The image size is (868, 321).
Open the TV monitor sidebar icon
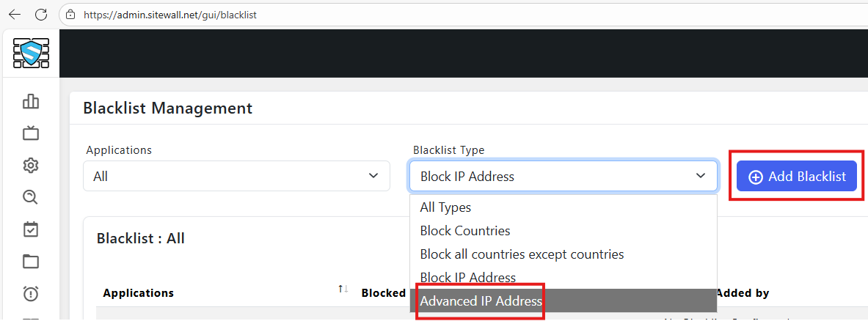[31, 133]
